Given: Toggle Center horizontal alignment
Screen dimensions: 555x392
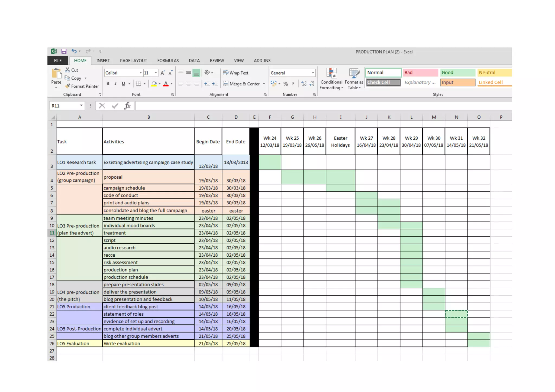Looking at the screenshot, I should (188, 84).
